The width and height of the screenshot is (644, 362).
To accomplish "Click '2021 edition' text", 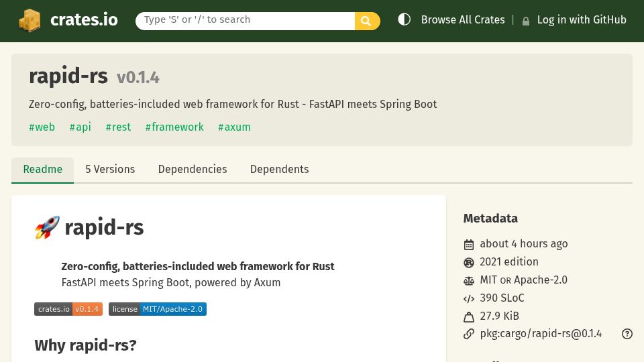I will [509, 262].
